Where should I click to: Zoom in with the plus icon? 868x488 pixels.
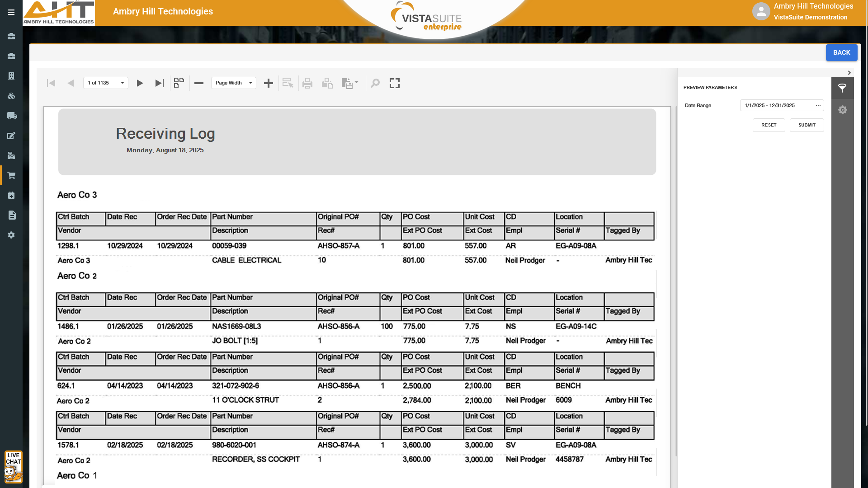pos(269,83)
